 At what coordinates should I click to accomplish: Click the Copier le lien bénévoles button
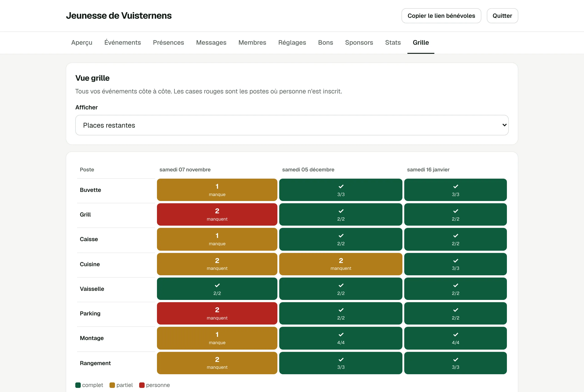[441, 16]
